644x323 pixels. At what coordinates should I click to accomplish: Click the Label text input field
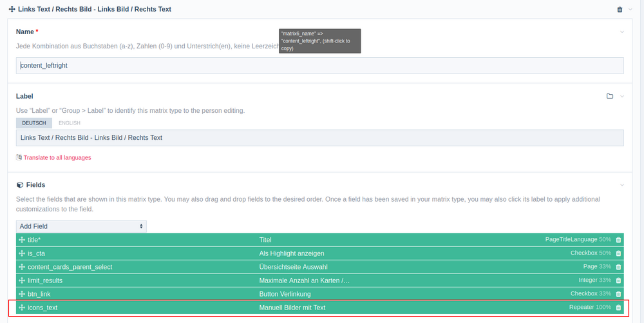(x=319, y=138)
